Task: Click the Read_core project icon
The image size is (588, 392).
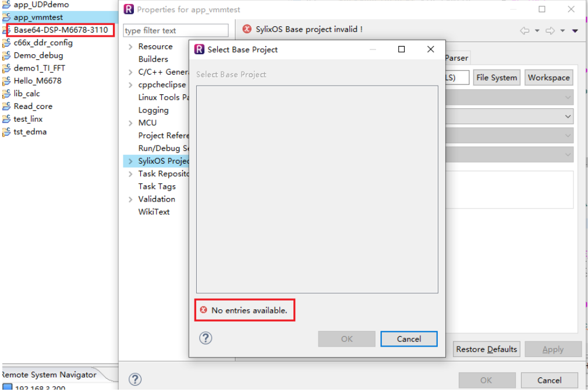Action: 6,107
